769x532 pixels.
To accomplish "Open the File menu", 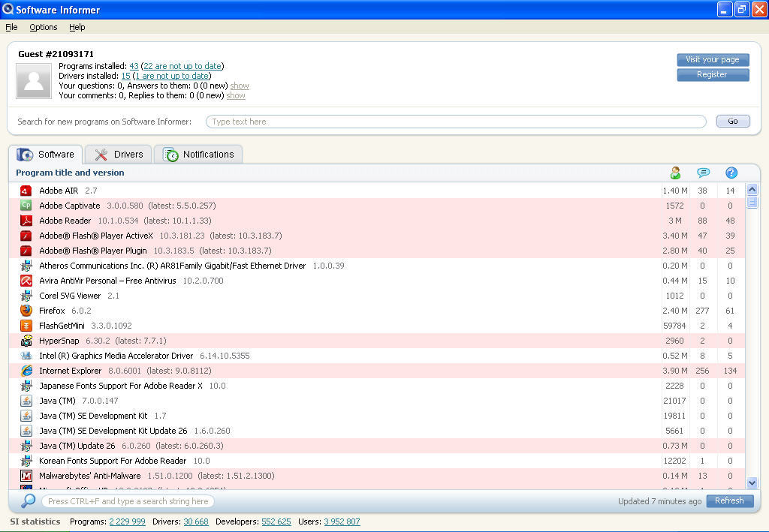I will (11, 27).
